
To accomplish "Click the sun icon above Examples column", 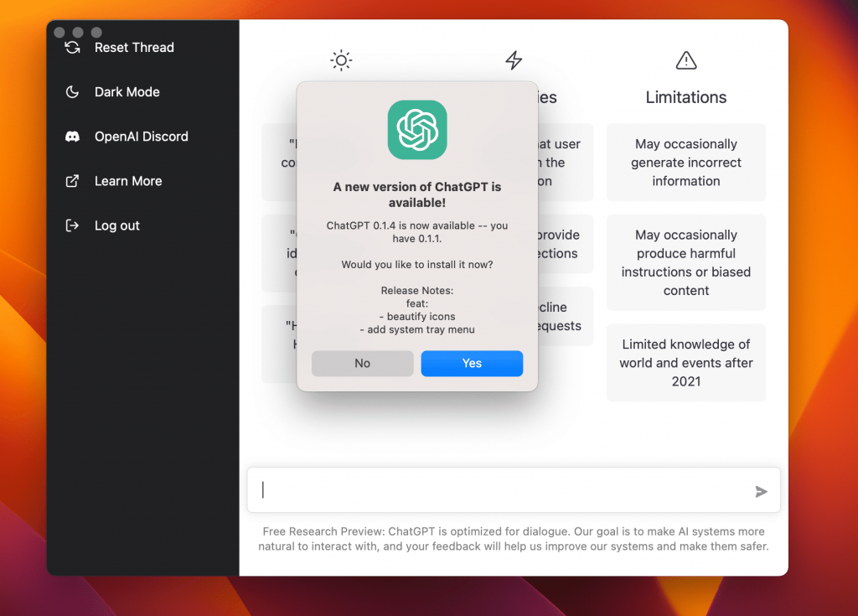I will click(x=341, y=60).
